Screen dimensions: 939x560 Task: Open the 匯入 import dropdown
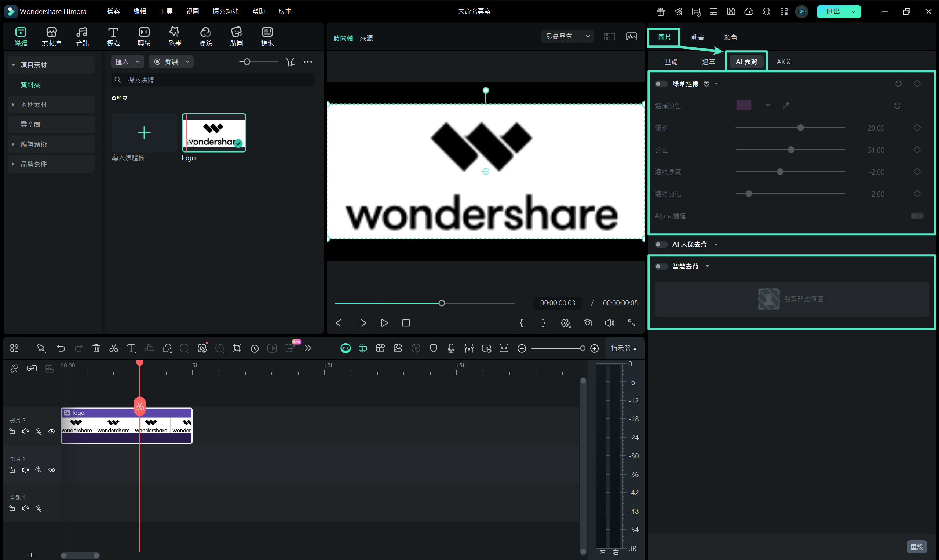pos(128,62)
